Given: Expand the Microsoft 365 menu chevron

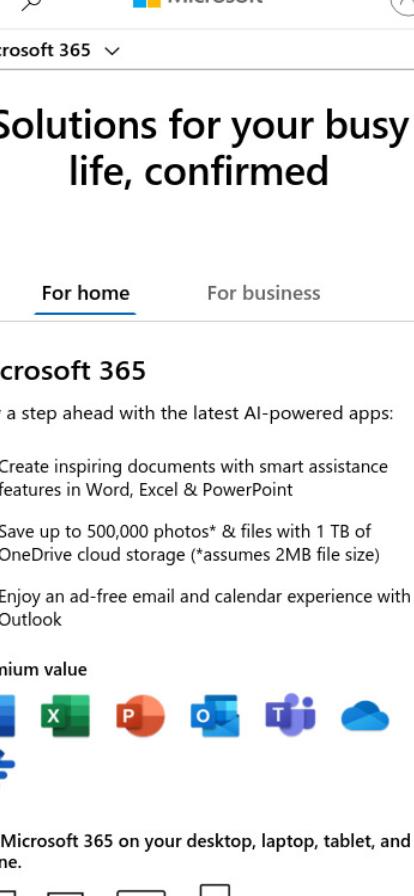Looking at the screenshot, I should coord(113,51).
